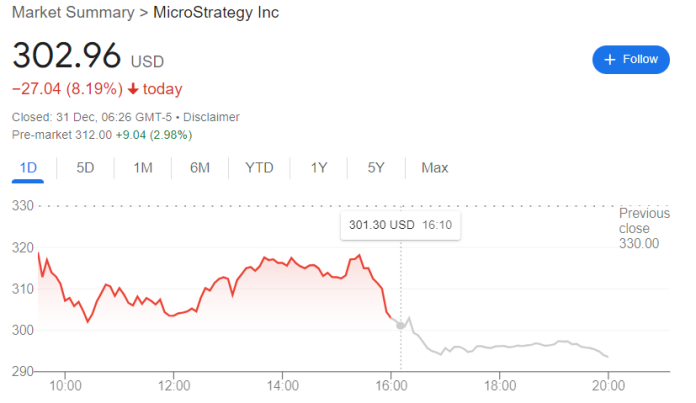Click the Follow button label
Viewport: 696px width, 403px height.
click(640, 60)
